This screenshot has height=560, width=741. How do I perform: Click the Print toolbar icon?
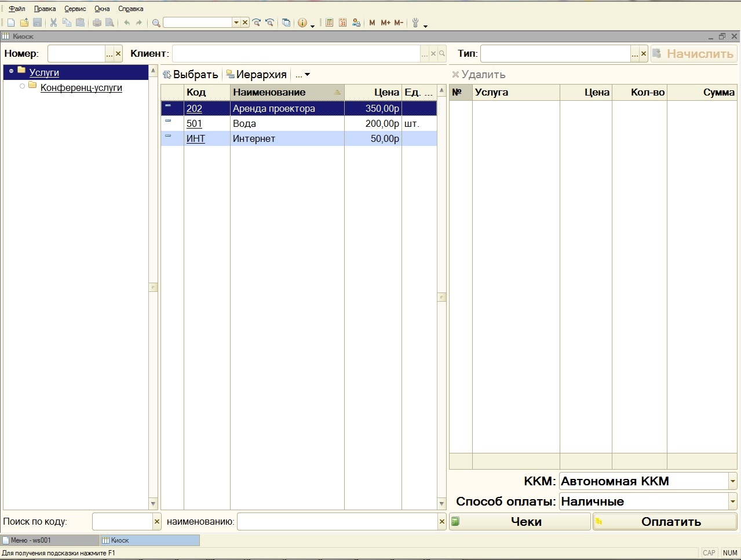coord(97,23)
